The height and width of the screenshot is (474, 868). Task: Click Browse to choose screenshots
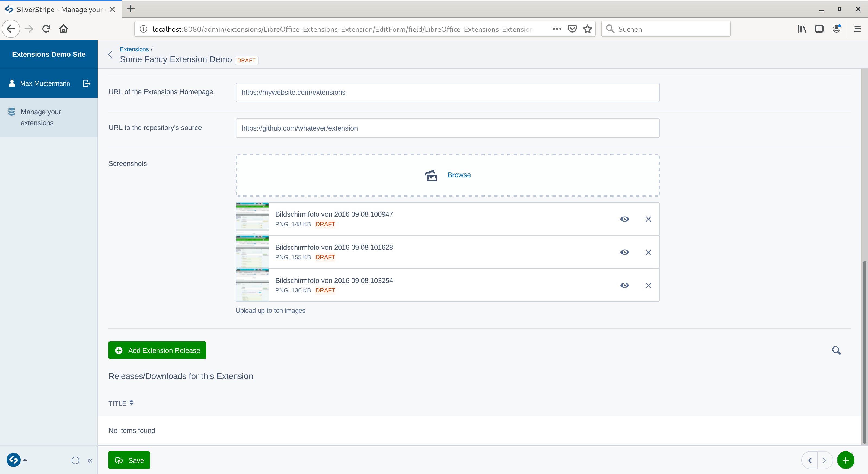[x=459, y=175]
